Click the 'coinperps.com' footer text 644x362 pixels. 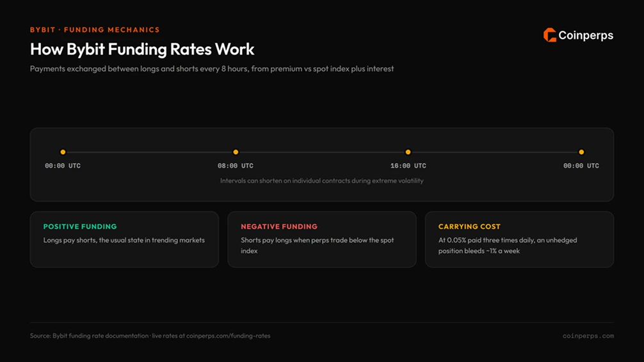(x=588, y=336)
